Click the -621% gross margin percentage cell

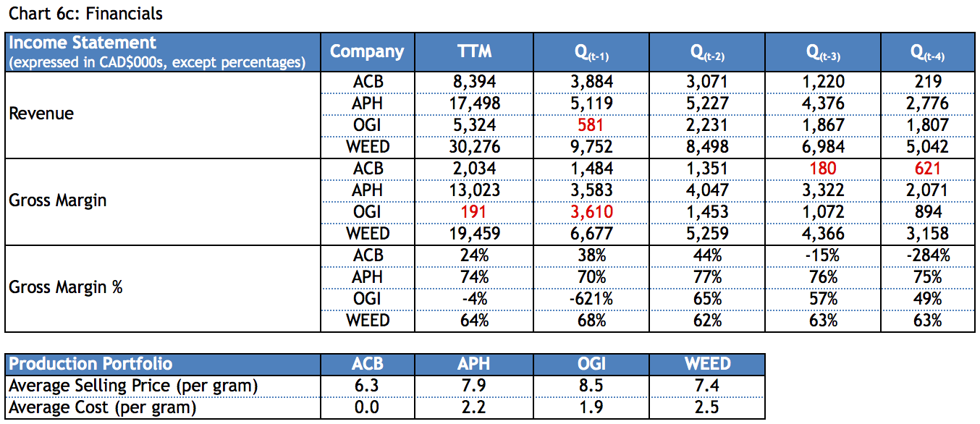591,299
